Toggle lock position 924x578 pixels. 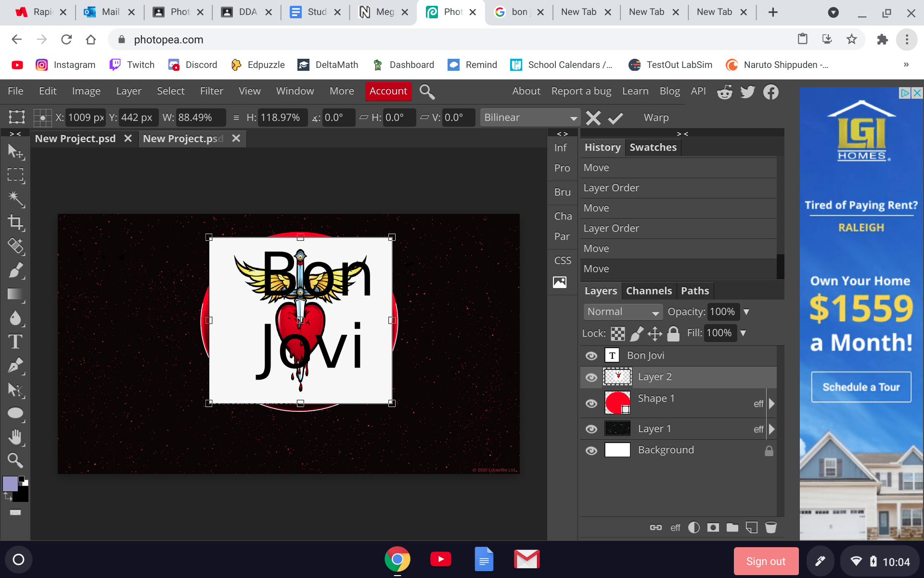pos(655,333)
